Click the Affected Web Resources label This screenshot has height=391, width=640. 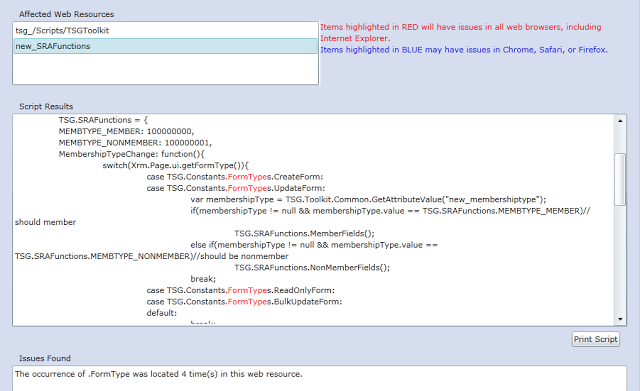click(67, 14)
